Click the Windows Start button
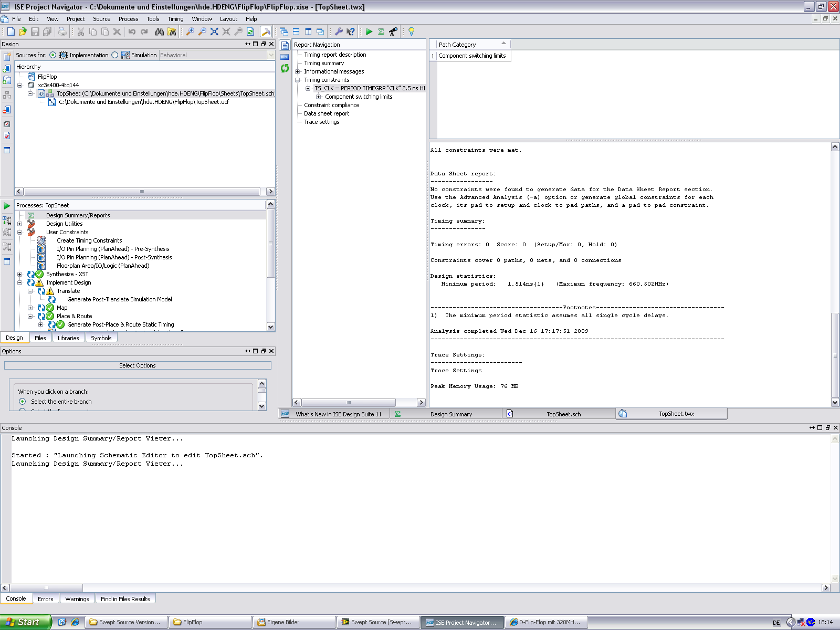The width and height of the screenshot is (840, 630). (25, 622)
